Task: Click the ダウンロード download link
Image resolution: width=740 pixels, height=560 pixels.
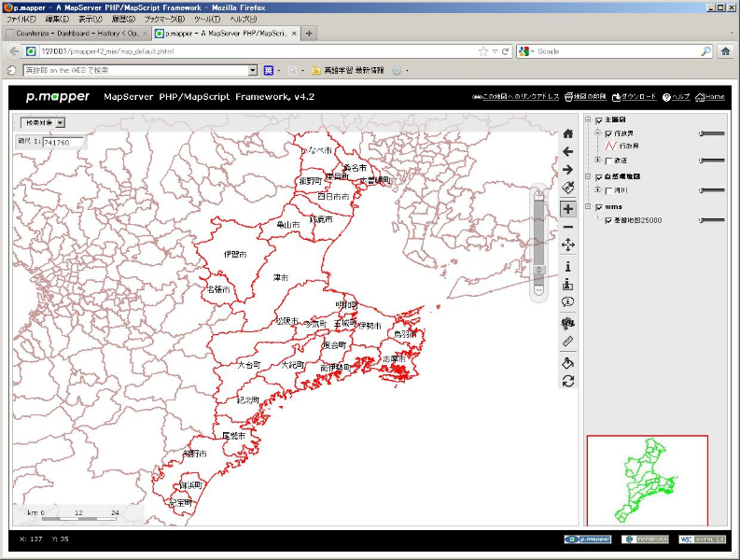Action: click(635, 96)
